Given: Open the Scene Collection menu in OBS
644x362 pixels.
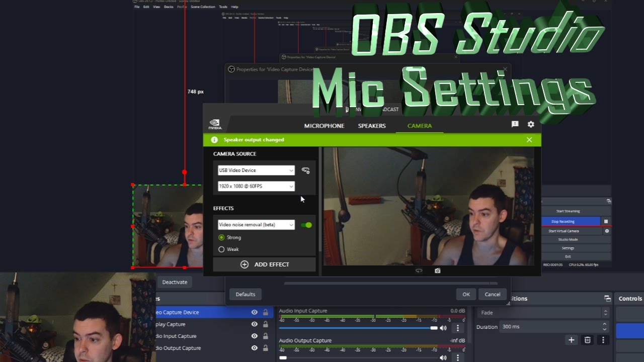Looking at the screenshot, I should (203, 7).
